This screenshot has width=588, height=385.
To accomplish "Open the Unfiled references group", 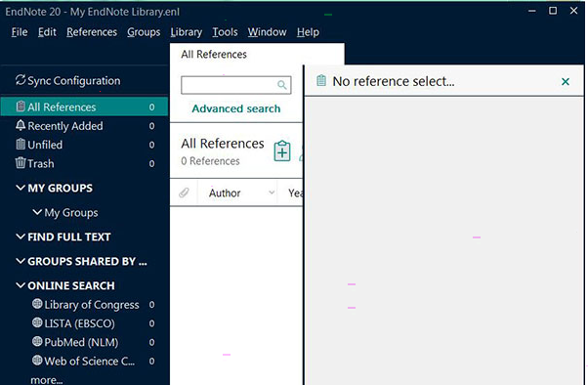I will (x=84, y=145).
